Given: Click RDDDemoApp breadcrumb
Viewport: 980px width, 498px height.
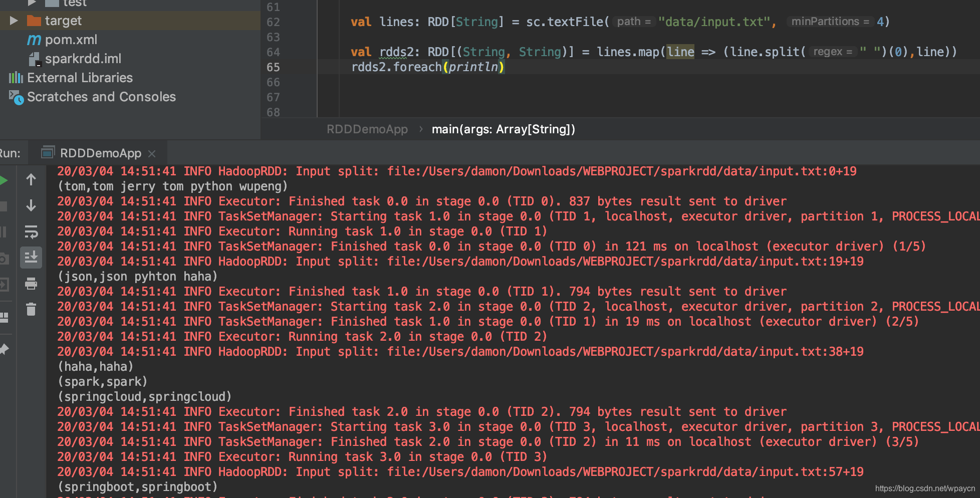Looking at the screenshot, I should pos(367,129).
